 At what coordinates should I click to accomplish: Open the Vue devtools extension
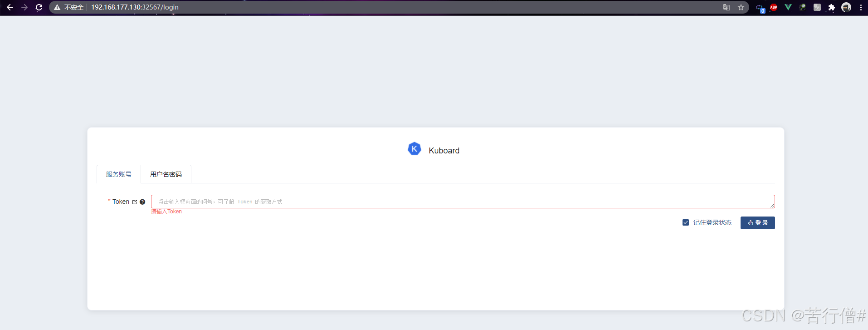788,7
